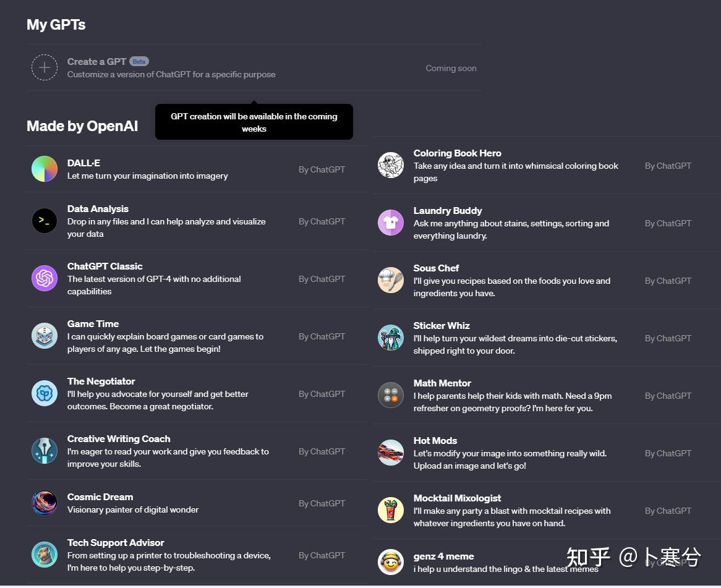The width and height of the screenshot is (721, 588).
Task: Select the purple ChatGPT Classic icon
Action: [x=45, y=278]
